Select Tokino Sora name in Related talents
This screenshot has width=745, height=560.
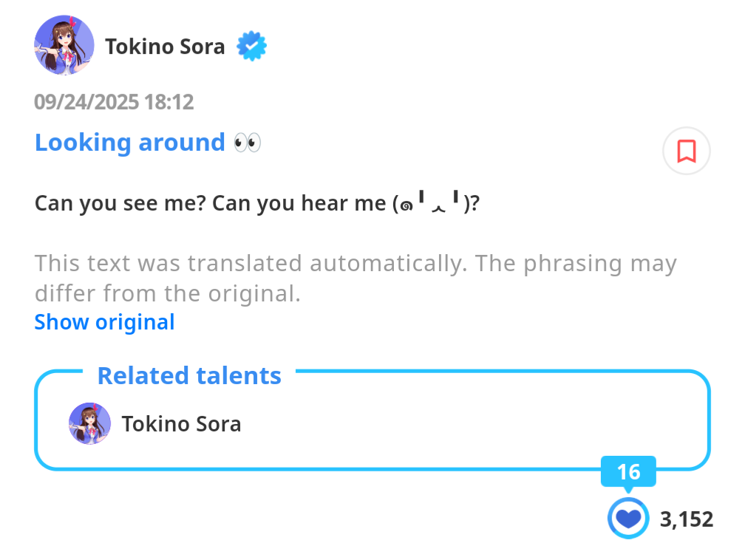pyautogui.click(x=181, y=424)
